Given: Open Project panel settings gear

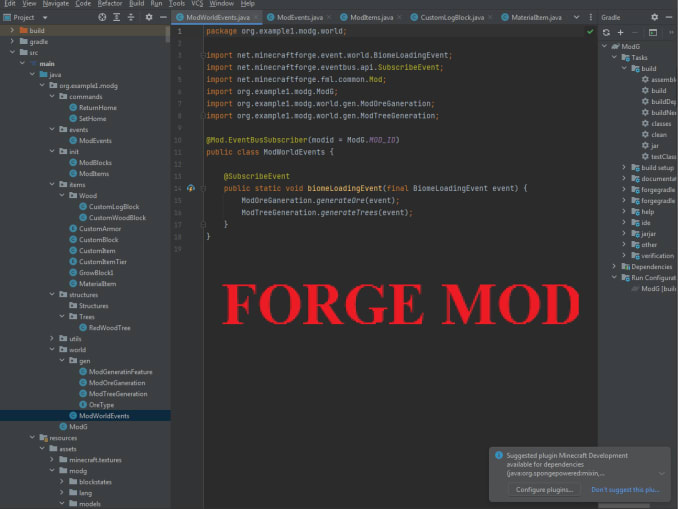Looking at the screenshot, I should pos(149,17).
